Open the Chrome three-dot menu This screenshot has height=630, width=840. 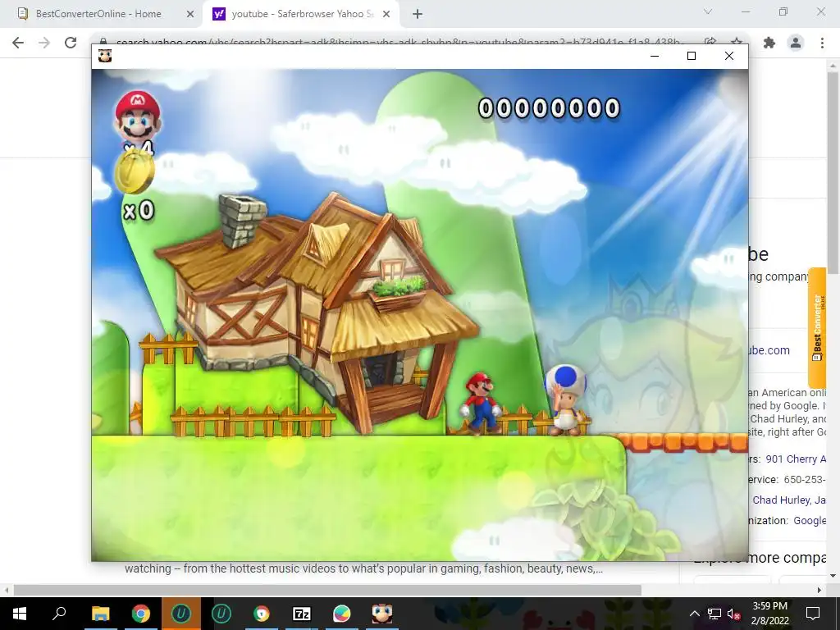coord(822,43)
